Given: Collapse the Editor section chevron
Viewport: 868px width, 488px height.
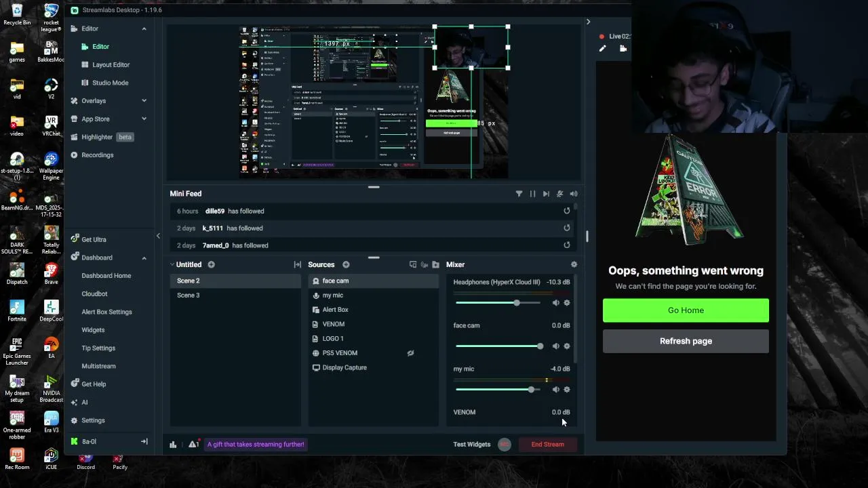Looking at the screenshot, I should (x=144, y=28).
